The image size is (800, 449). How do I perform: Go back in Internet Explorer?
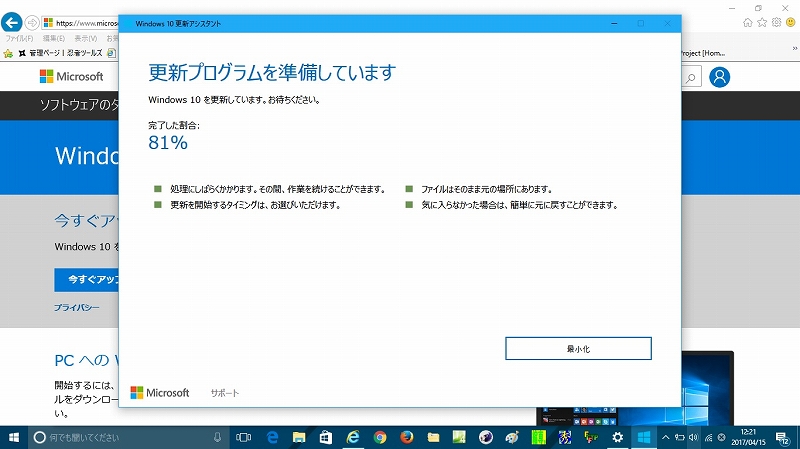pyautogui.click(x=11, y=22)
